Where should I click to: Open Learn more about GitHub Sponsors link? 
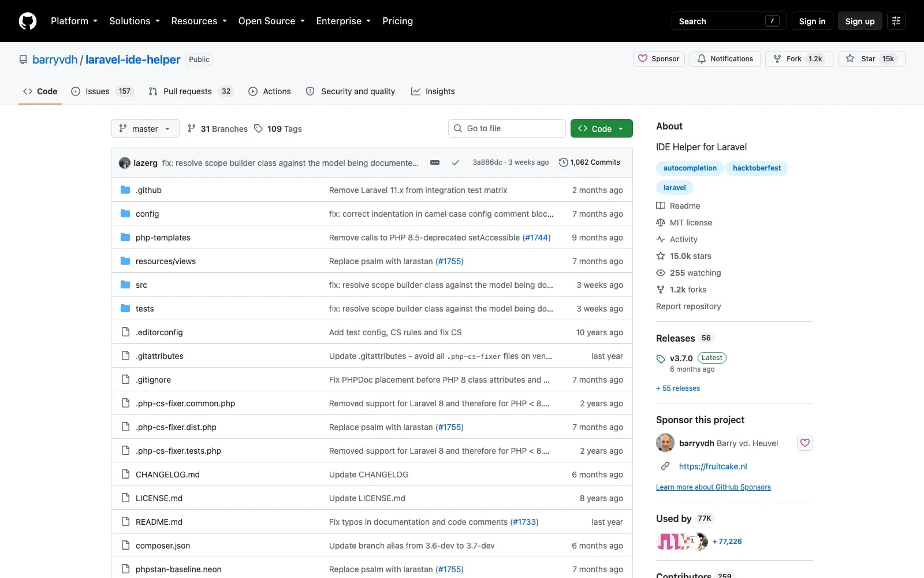tap(713, 487)
